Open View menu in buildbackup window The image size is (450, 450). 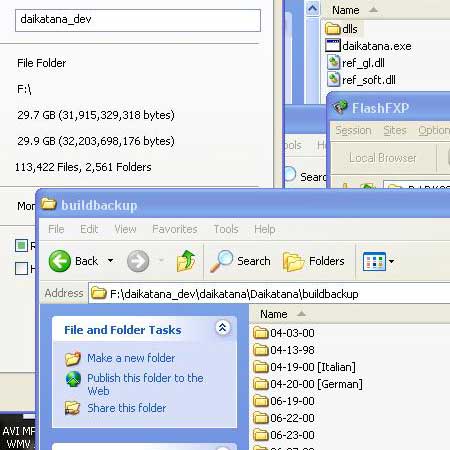tap(125, 229)
